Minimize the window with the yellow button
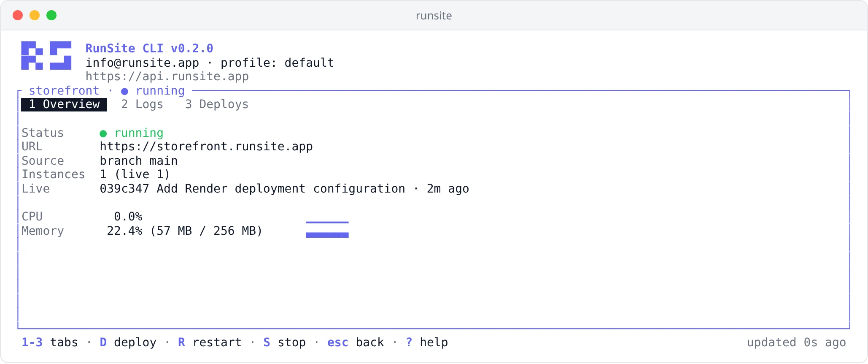 (x=35, y=16)
